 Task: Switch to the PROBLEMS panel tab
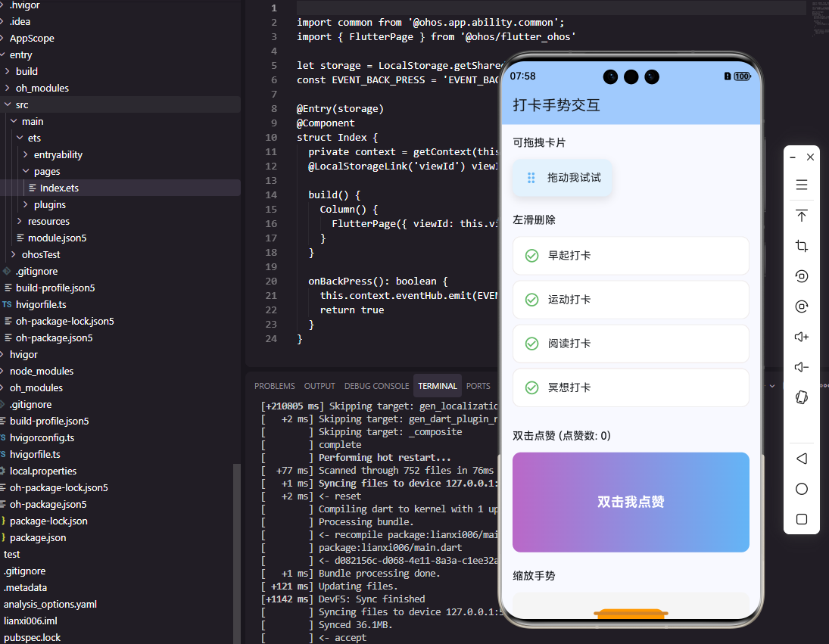[274, 386]
